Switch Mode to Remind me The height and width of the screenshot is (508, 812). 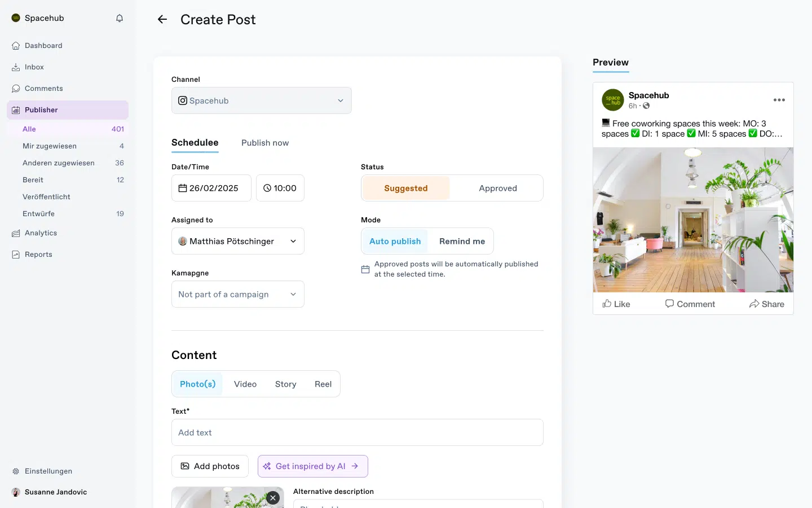[x=461, y=241]
